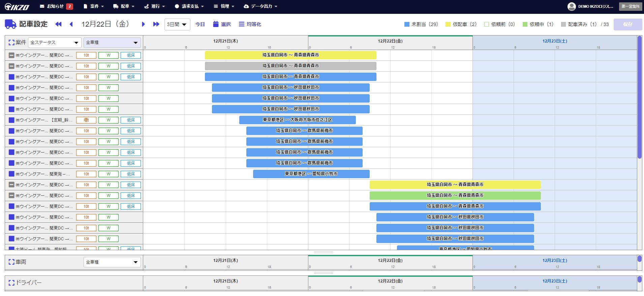Advance to next day arrow
Image resolution: width=644 pixels, height=296 pixels.
[143, 24]
